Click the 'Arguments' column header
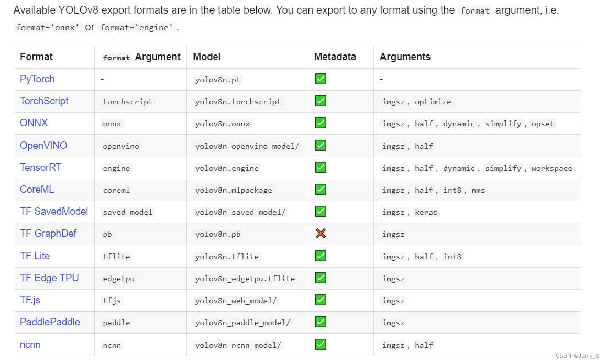Viewport: 607px width, 364px height. tap(405, 57)
